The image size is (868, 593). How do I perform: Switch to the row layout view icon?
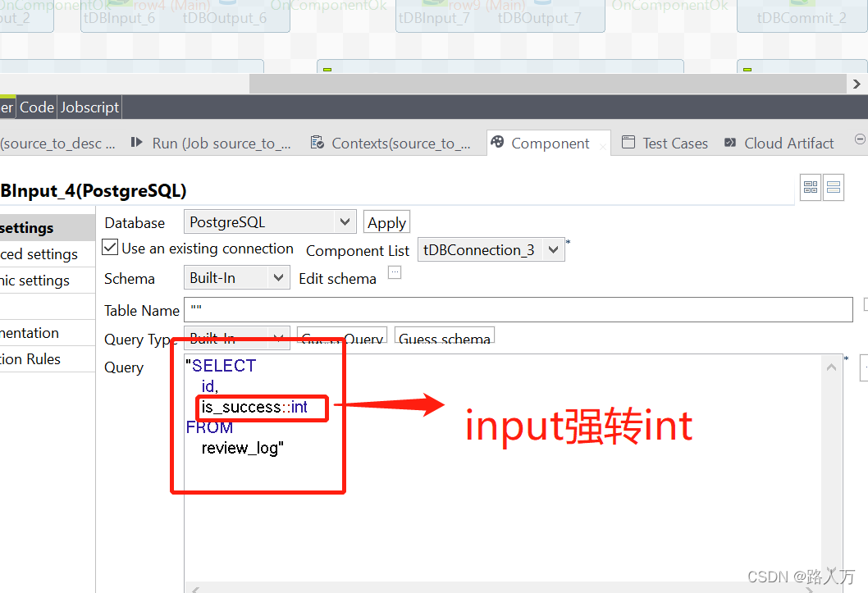833,187
